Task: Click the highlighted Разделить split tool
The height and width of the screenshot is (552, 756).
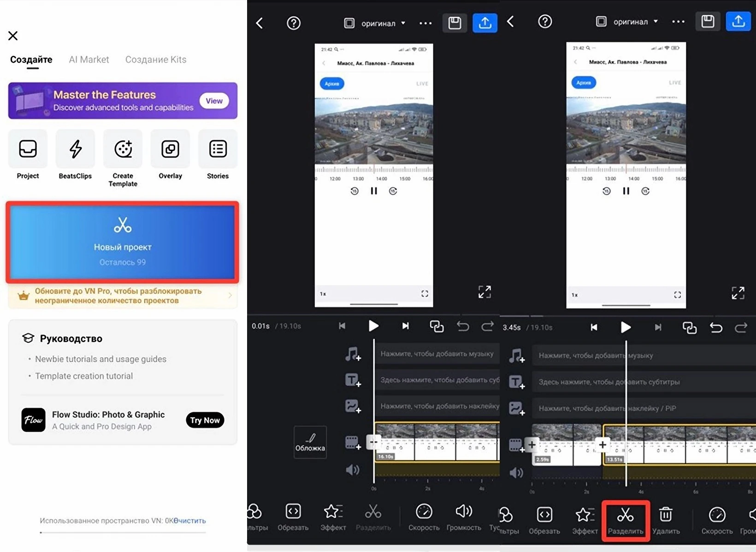Action: [625, 520]
